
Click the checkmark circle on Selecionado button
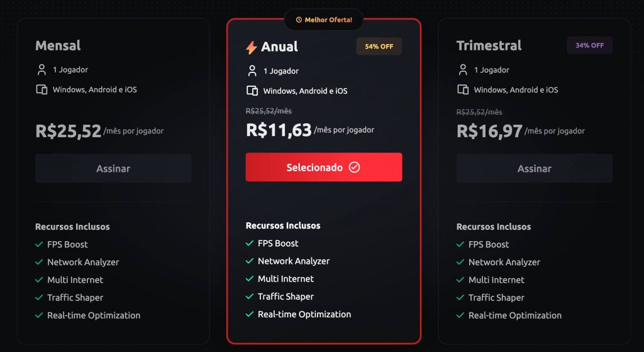354,167
